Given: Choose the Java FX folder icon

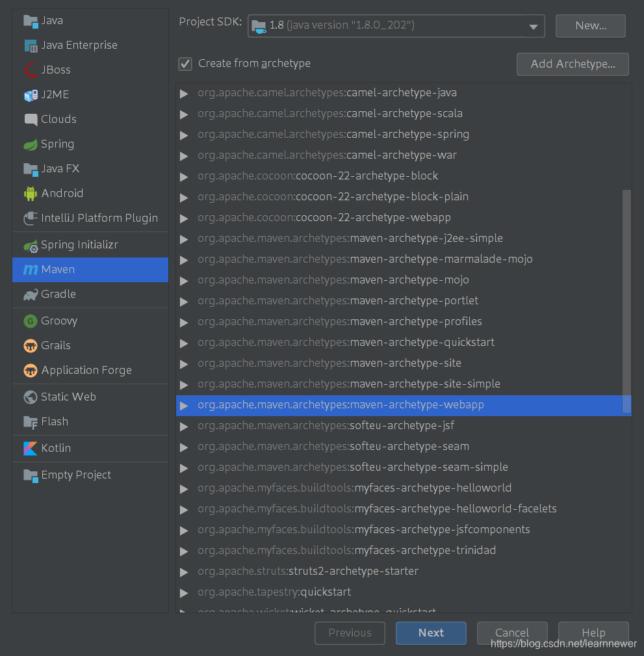Looking at the screenshot, I should [31, 169].
